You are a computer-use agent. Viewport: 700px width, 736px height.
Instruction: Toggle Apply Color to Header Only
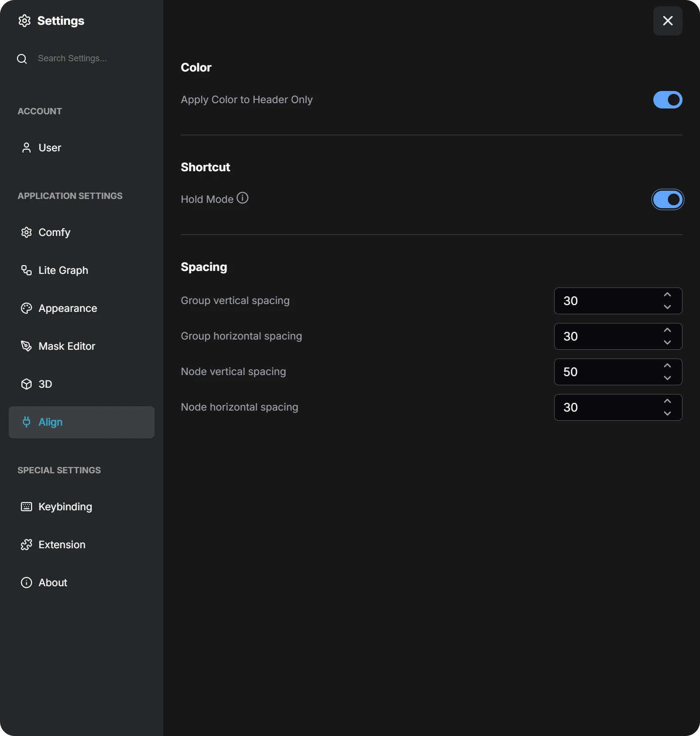(667, 100)
